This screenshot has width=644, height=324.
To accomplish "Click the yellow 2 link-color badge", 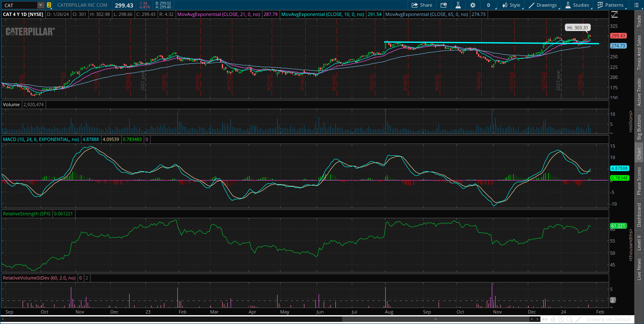I will pyautogui.click(x=49, y=5).
